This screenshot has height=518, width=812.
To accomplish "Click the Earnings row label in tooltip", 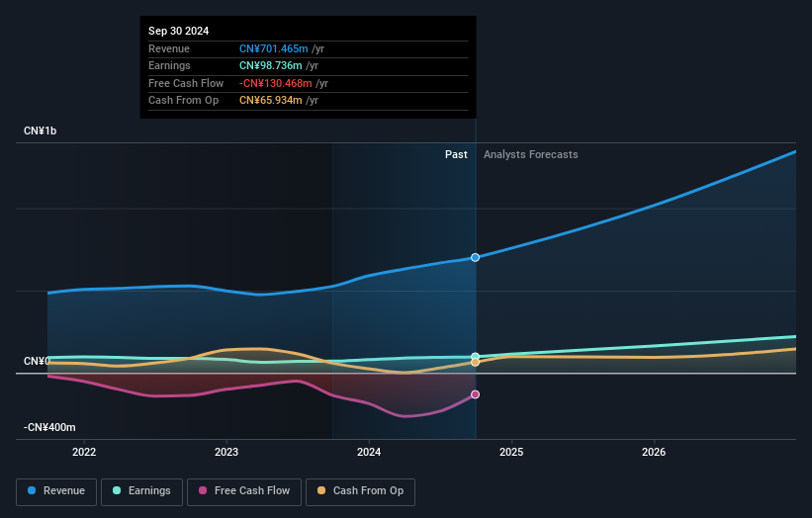I will point(169,65).
